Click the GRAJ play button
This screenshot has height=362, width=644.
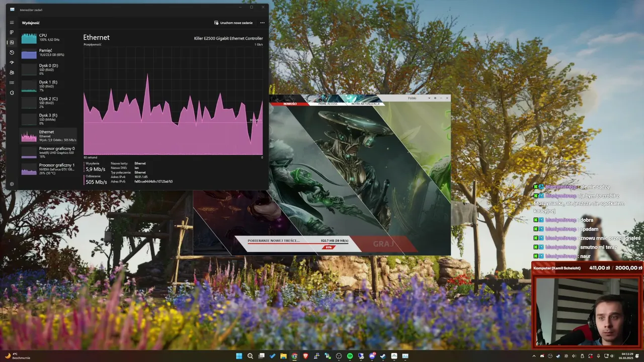[383, 244]
